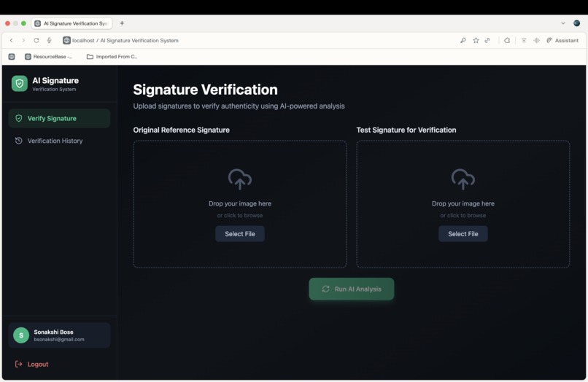Image resolution: width=588 pixels, height=382 pixels.
Task: Bookmark this page with the star
Action: pyautogui.click(x=476, y=41)
